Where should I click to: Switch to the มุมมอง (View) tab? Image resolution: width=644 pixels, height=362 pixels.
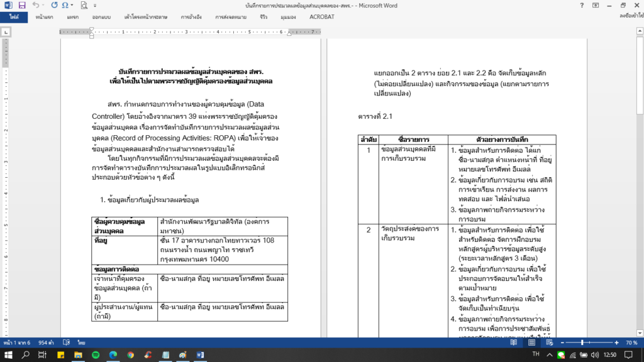point(288,17)
